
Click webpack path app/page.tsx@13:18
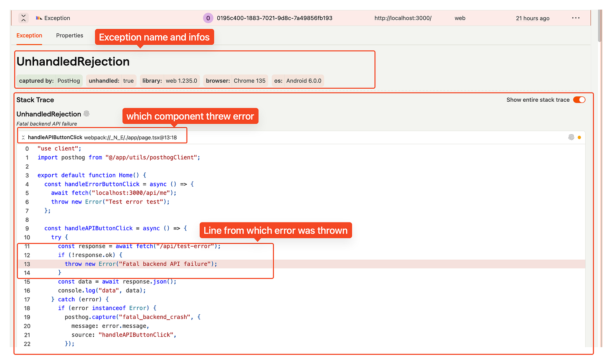130,137
